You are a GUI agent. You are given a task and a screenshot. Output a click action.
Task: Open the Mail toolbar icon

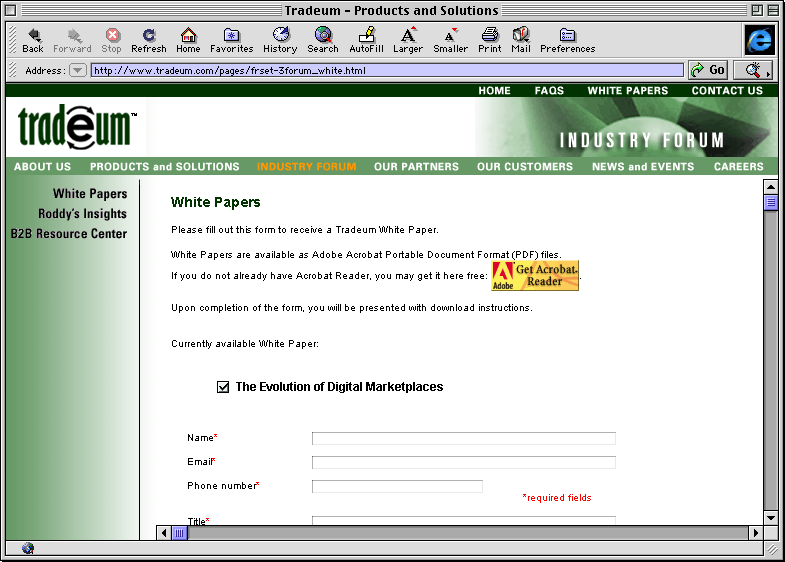[x=521, y=40]
